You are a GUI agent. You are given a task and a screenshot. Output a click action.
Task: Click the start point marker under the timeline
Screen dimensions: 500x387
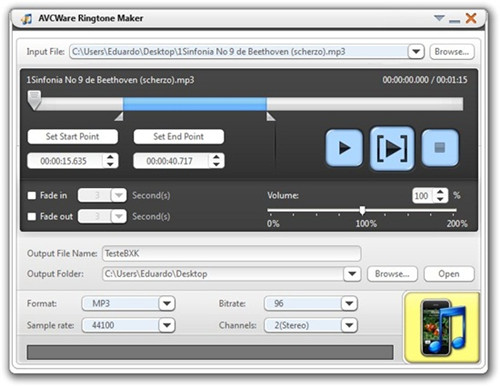click(119, 117)
